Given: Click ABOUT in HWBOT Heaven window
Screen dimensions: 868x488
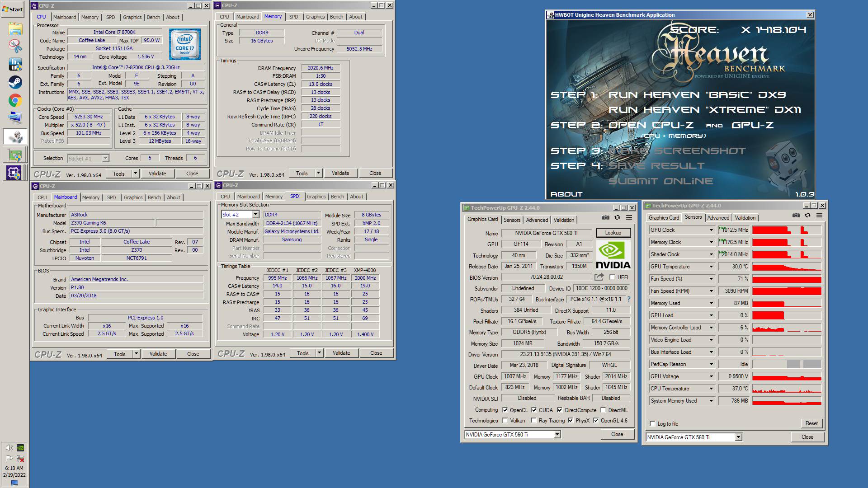Looking at the screenshot, I should pyautogui.click(x=566, y=194).
